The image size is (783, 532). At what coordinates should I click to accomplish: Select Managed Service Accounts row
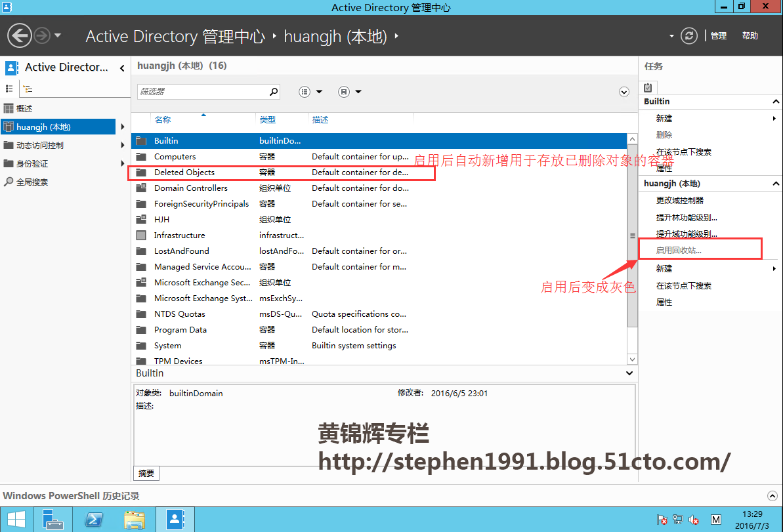[379, 266]
